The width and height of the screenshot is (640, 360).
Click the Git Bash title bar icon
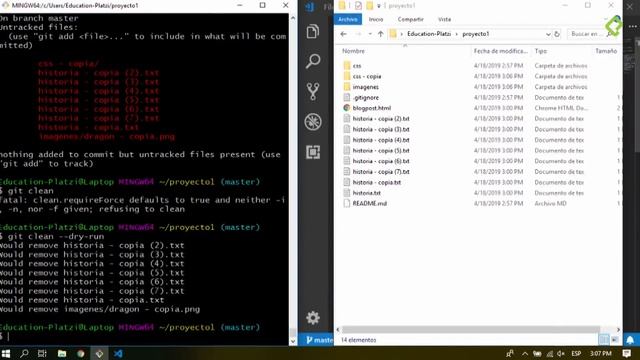coord(5,5)
